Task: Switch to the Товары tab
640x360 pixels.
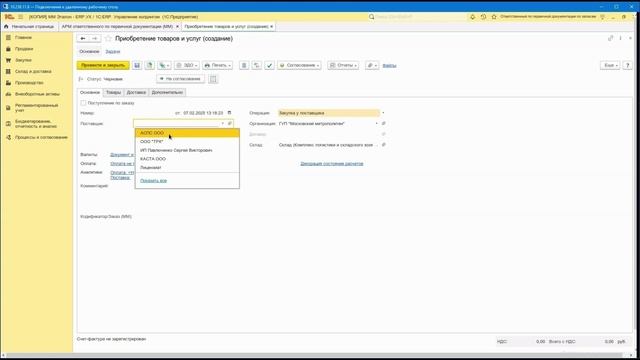Action: pos(113,93)
